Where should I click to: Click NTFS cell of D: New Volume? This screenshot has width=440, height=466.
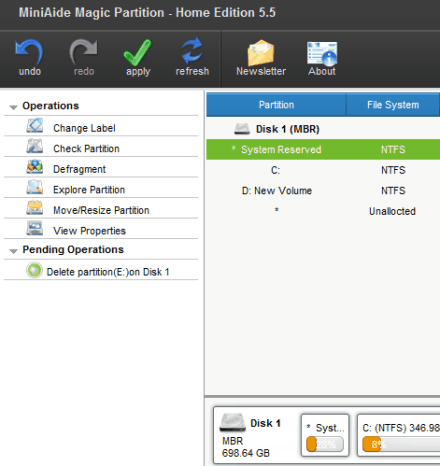tap(393, 190)
